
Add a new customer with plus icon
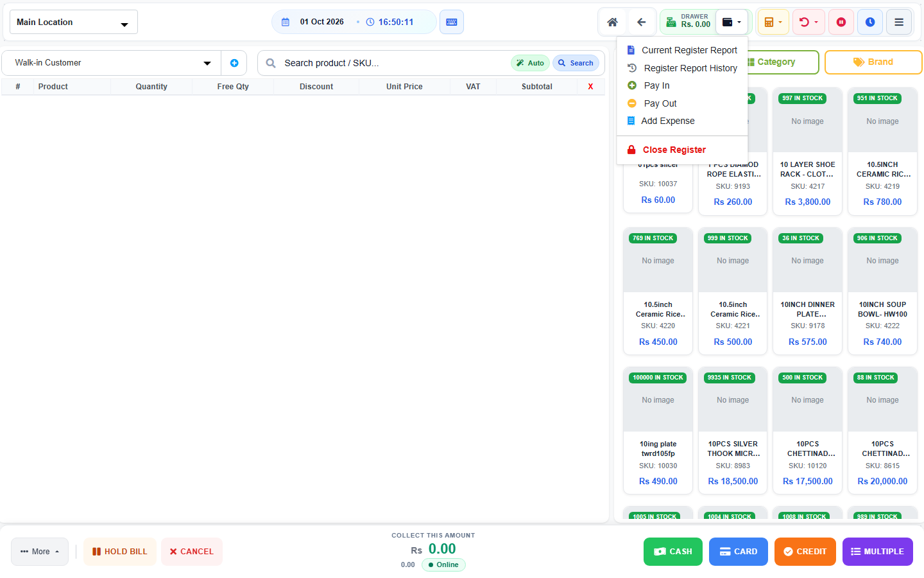click(x=234, y=63)
